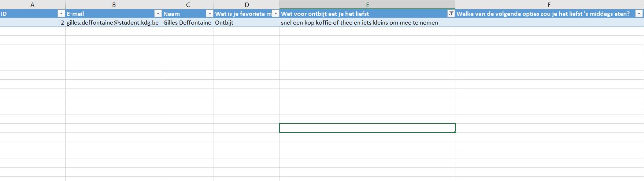
Task: Open the filter dropdown for the 's middags eten column
Action: pyautogui.click(x=639, y=14)
